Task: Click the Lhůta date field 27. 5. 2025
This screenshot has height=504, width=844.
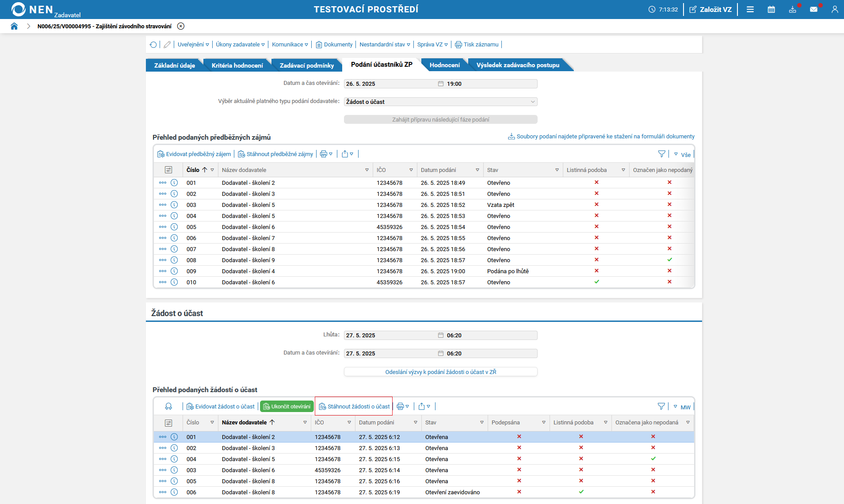Action: (389, 335)
